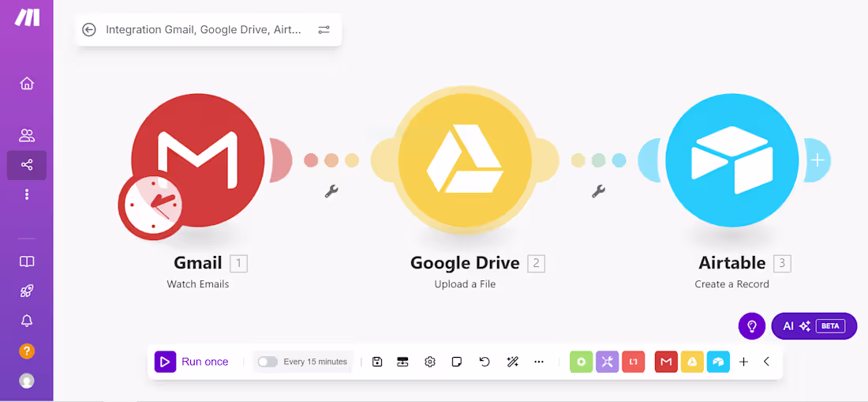The height and width of the screenshot is (402, 868).
Task: Open the Airtable Create a Record module
Action: coord(731,160)
